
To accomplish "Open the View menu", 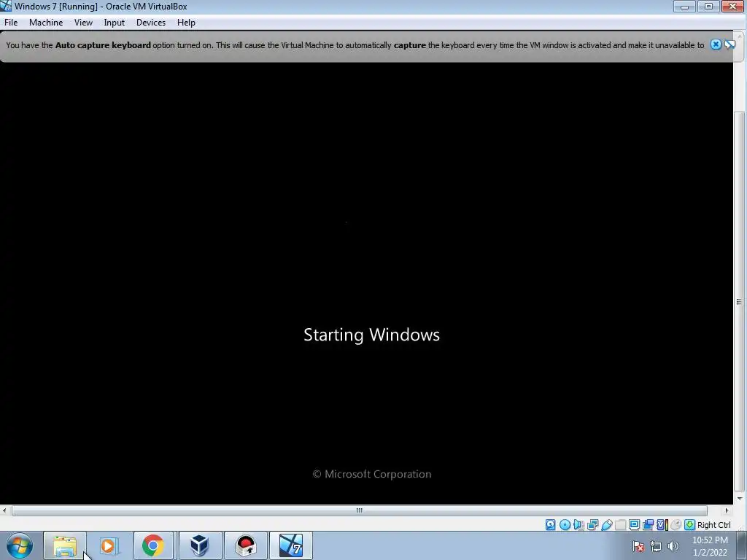I will (83, 23).
